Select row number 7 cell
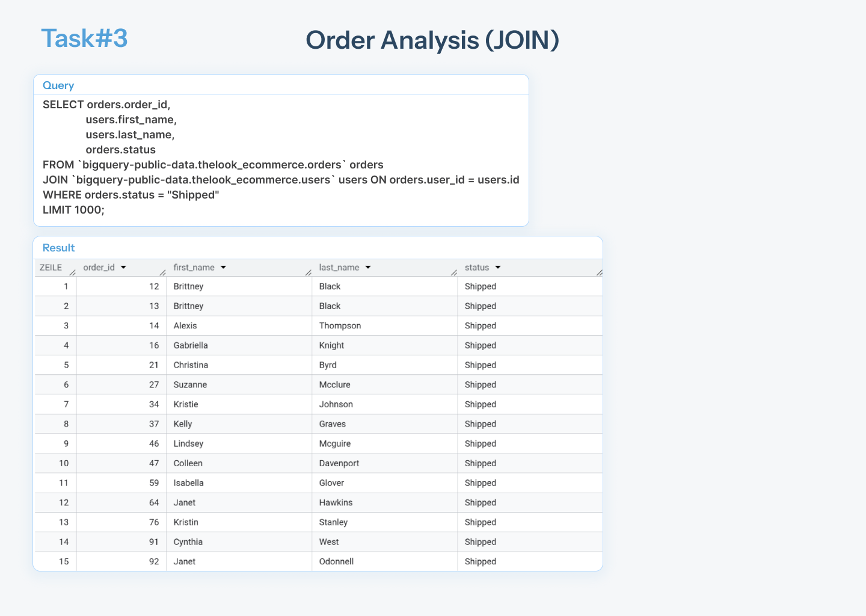 [55, 404]
